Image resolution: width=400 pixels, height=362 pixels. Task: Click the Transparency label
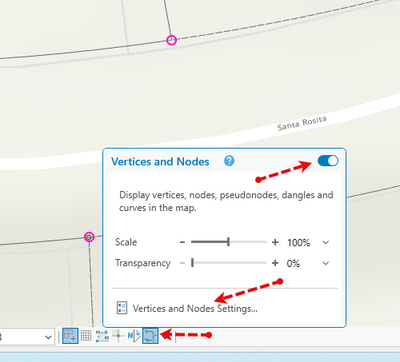pyautogui.click(x=143, y=263)
